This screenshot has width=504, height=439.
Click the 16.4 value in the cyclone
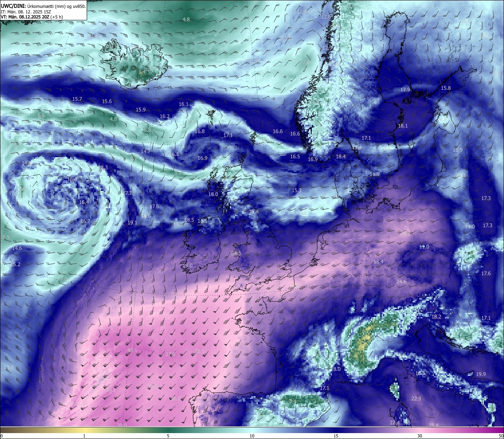(84, 202)
